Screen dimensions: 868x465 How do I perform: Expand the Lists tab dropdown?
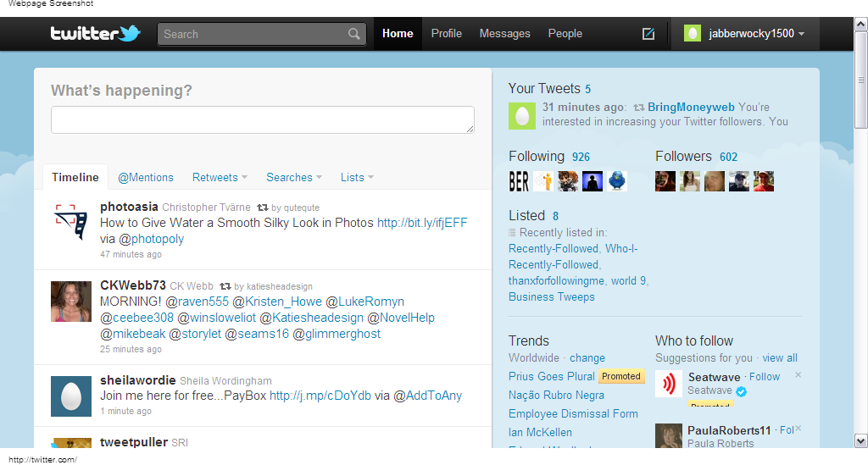[x=371, y=178]
